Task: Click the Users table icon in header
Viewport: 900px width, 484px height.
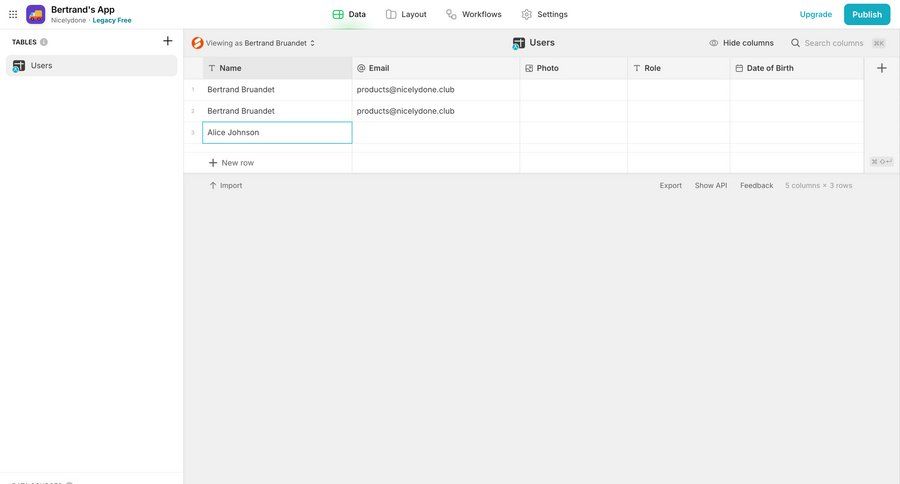Action: (519, 43)
